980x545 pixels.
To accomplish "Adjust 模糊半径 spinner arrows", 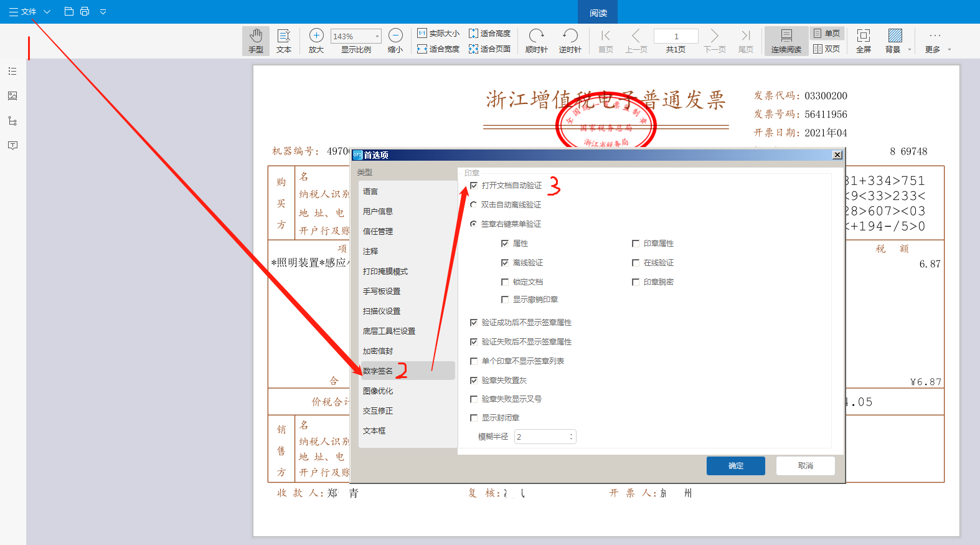I will (571, 437).
